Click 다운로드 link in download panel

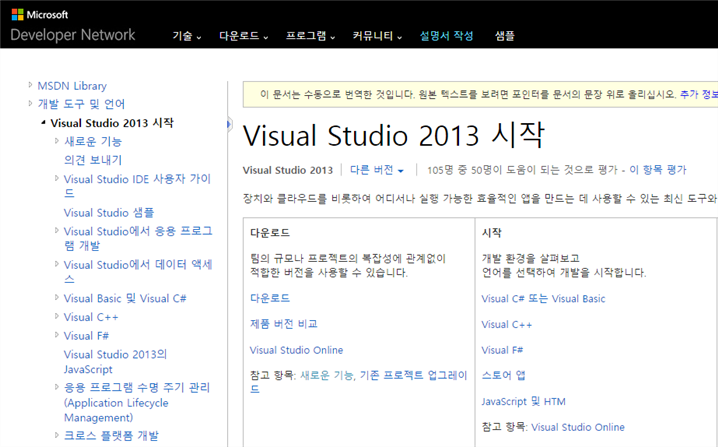coord(270,298)
